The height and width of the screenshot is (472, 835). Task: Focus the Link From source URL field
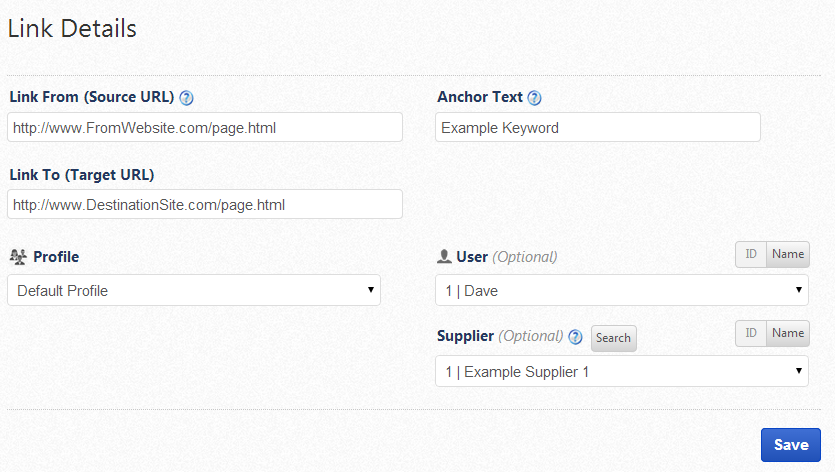[x=204, y=127]
